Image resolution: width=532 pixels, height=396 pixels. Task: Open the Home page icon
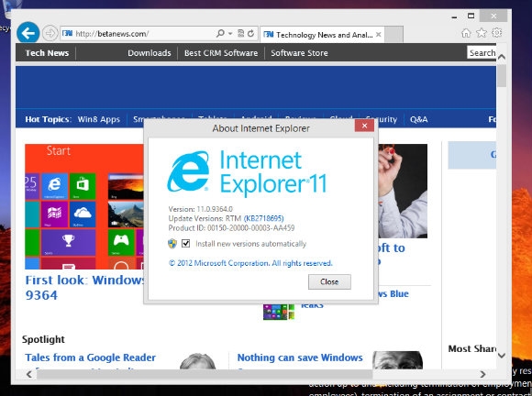[466, 33]
